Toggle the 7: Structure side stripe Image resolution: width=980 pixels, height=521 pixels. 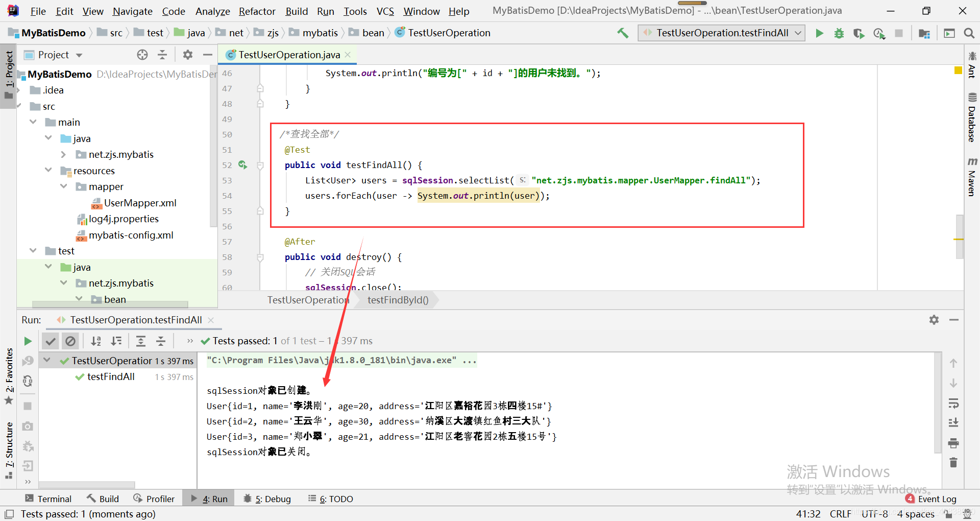tap(9, 451)
